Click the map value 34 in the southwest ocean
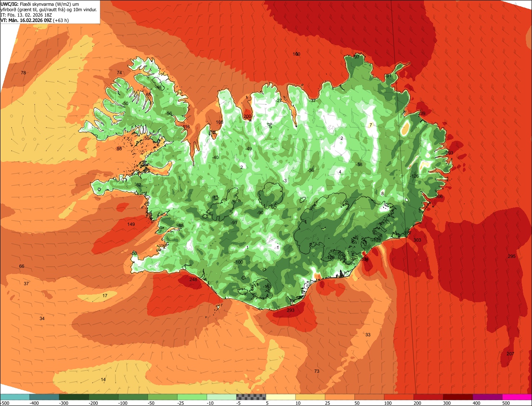This screenshot has width=532, height=406. point(42,318)
